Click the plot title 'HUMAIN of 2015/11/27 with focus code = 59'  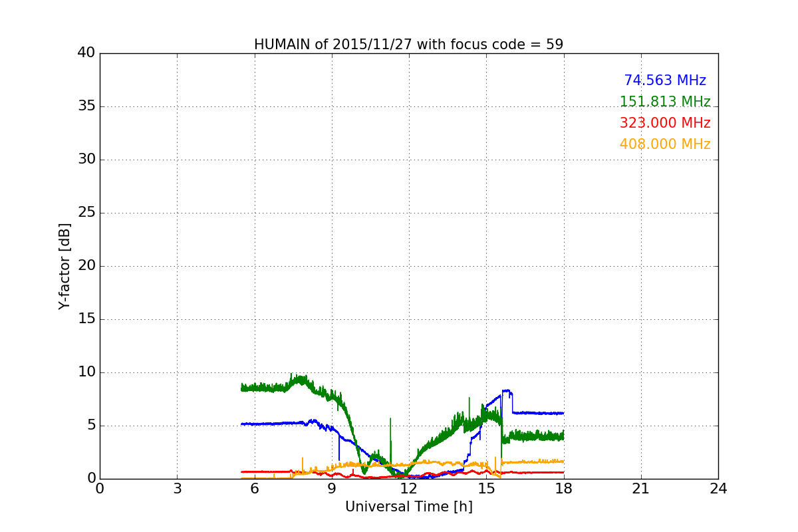click(x=408, y=45)
